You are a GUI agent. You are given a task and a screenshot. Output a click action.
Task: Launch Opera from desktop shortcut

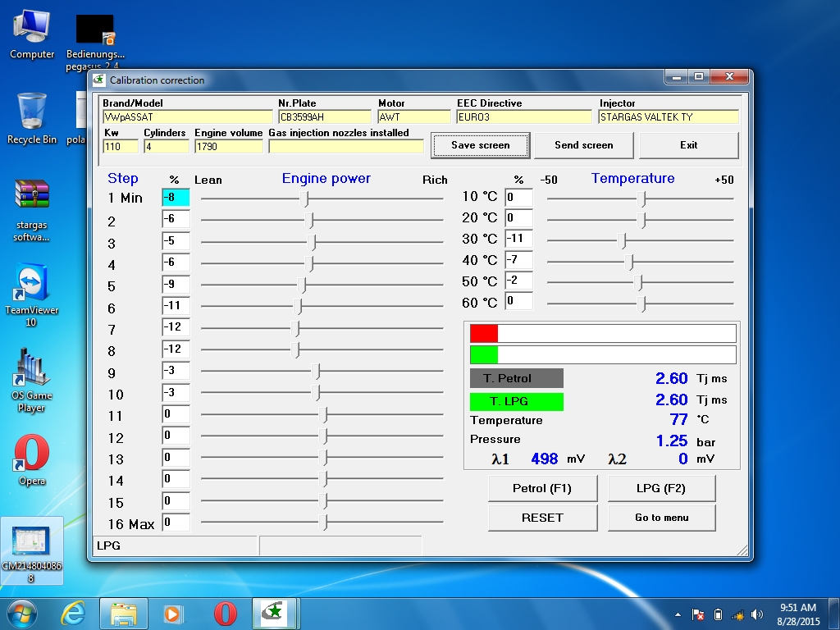[x=32, y=459]
